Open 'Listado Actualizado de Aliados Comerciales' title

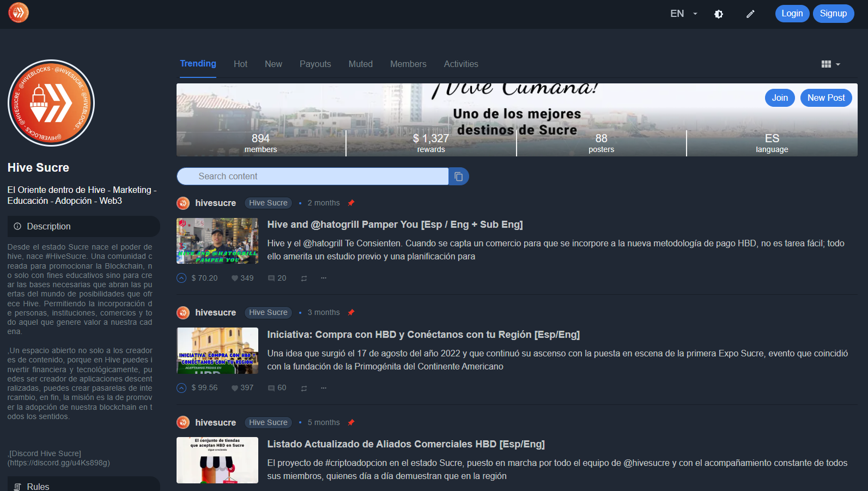(406, 444)
